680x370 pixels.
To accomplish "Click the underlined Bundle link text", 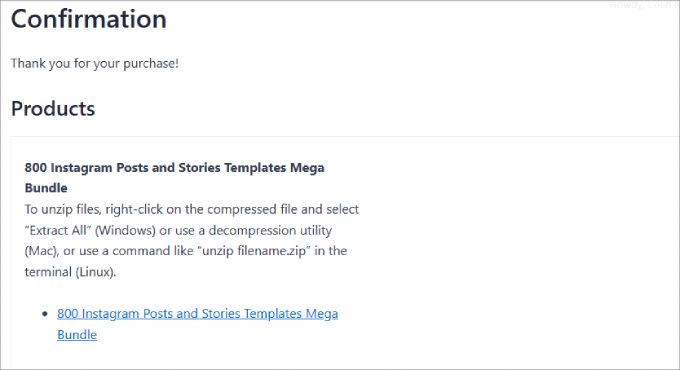I will point(77,335).
